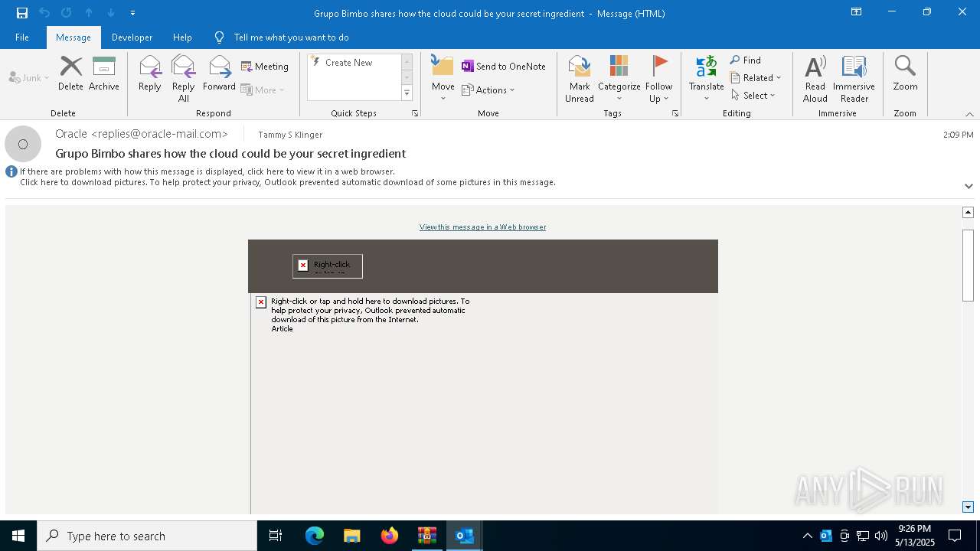980x551 pixels.
Task: Reply to the Oracle email
Action: pos(150,74)
